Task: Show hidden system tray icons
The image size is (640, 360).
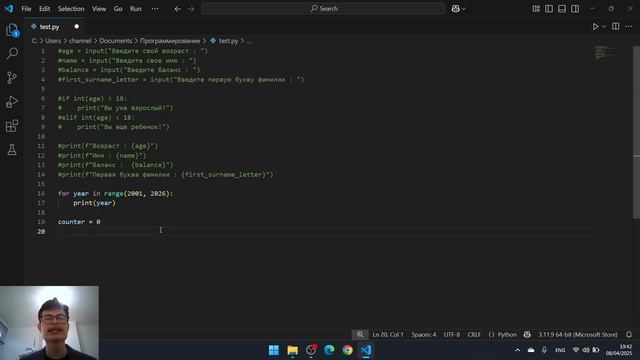Action: point(518,350)
